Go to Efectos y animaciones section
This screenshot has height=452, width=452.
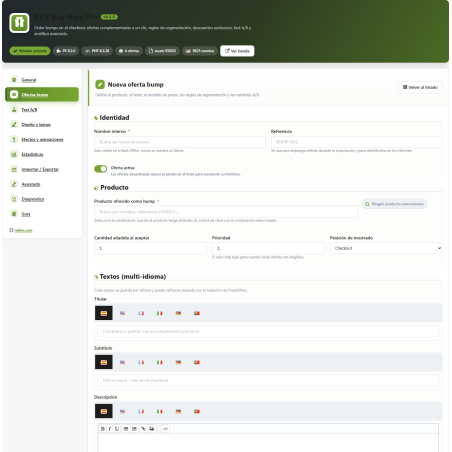[x=42, y=139]
